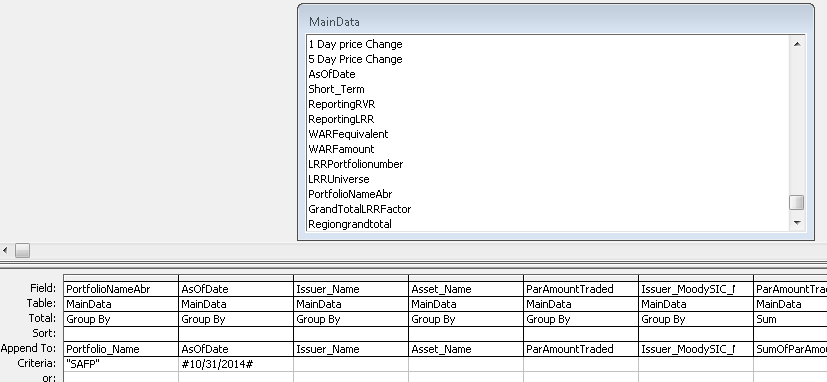
Task: Select the 5 Day Price Change field
Action: [x=355, y=59]
